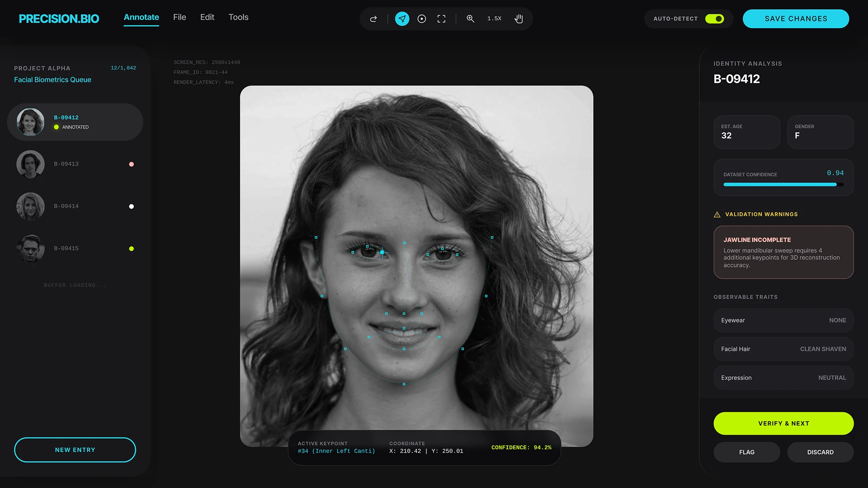
Task: Select the hand pan tool
Action: pyautogui.click(x=519, y=19)
